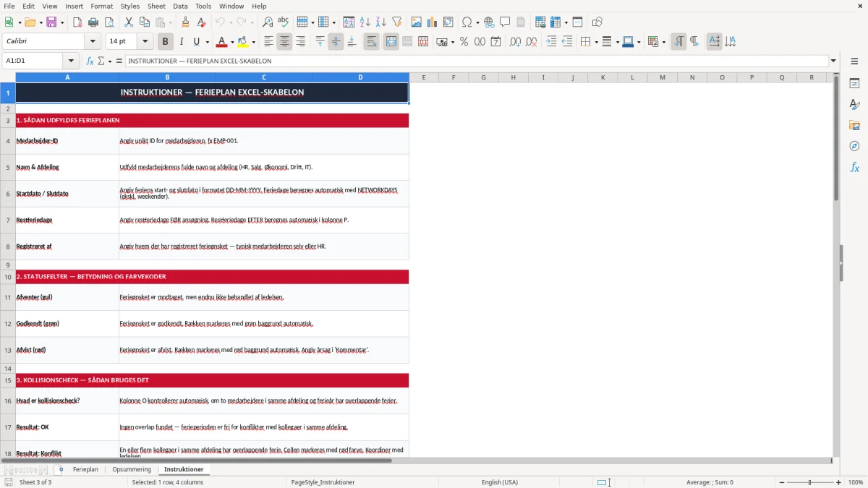Open the Insert Special Character dropdown arrow
The image size is (868, 488).
tap(477, 22)
